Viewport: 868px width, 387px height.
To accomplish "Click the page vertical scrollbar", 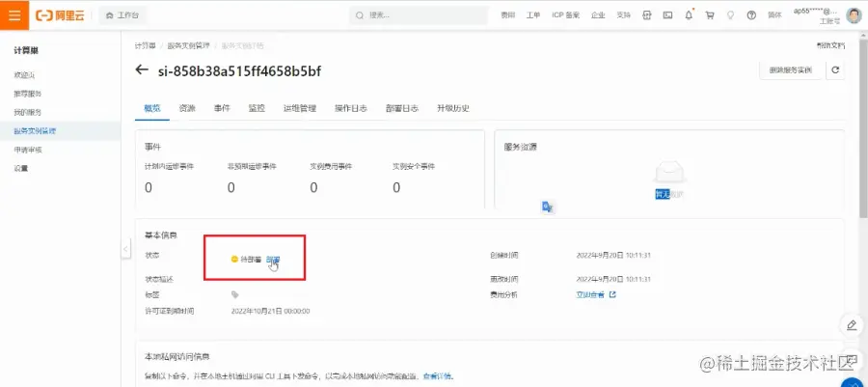I will (863, 131).
